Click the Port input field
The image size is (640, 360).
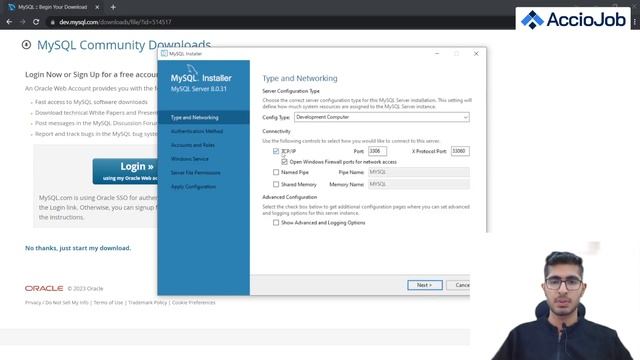pos(377,151)
